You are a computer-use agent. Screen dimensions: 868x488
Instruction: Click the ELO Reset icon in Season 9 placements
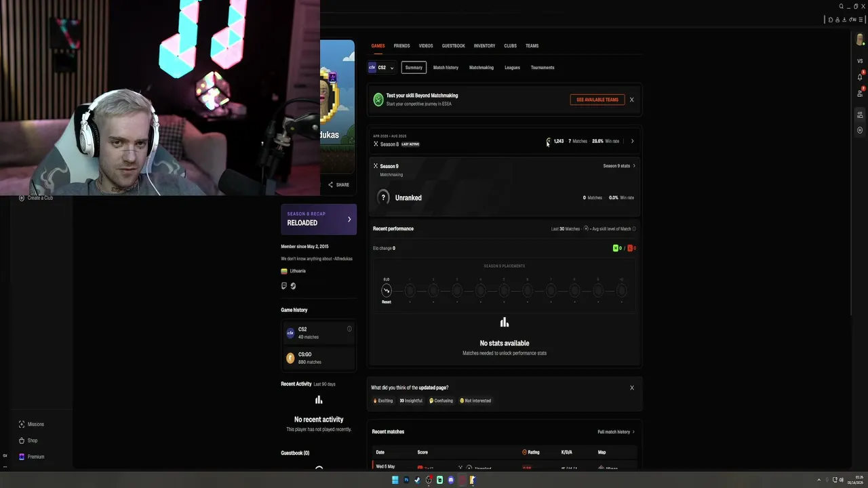[x=387, y=291]
